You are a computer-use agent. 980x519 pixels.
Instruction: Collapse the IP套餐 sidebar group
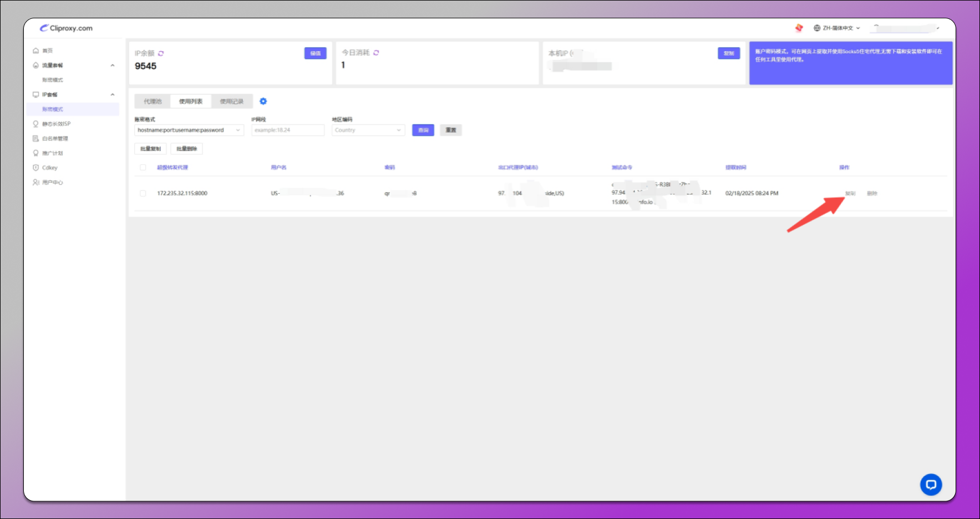[x=113, y=95]
